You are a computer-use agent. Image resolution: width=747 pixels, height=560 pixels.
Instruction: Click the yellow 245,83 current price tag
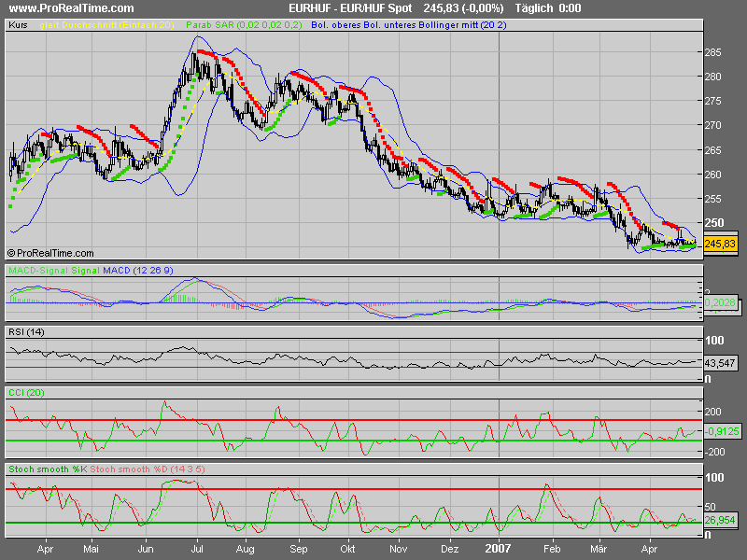click(x=721, y=244)
